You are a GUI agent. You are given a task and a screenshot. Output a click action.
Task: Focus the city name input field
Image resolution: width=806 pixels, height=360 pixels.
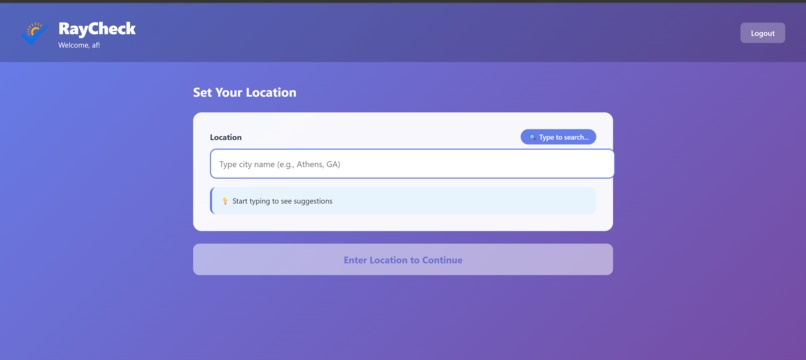click(x=412, y=164)
